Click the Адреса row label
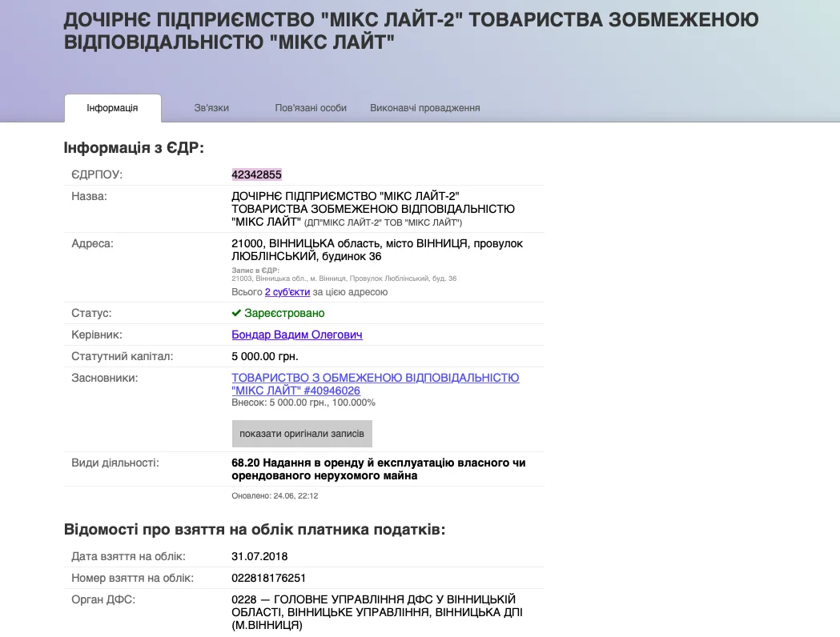 [92, 243]
